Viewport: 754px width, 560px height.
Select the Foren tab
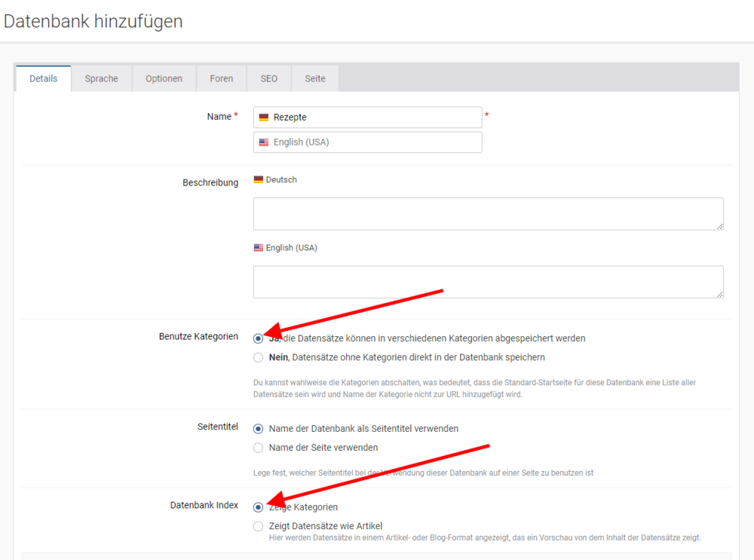(221, 78)
